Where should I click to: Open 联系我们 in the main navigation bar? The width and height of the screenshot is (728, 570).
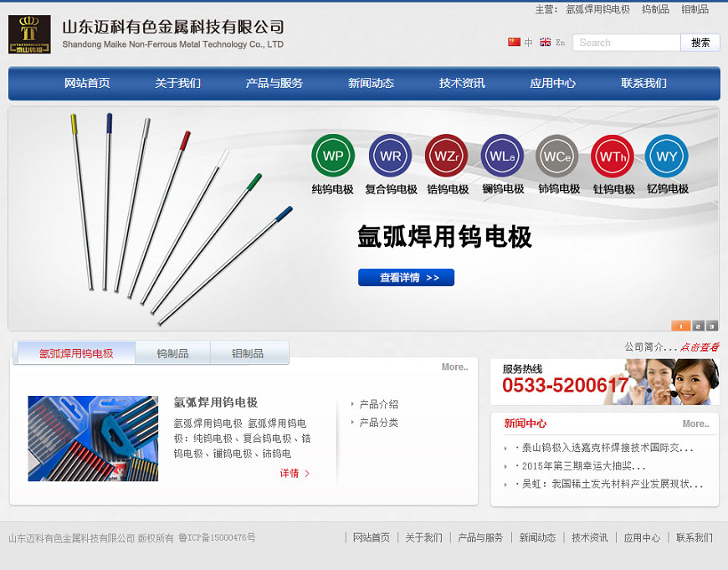(643, 83)
